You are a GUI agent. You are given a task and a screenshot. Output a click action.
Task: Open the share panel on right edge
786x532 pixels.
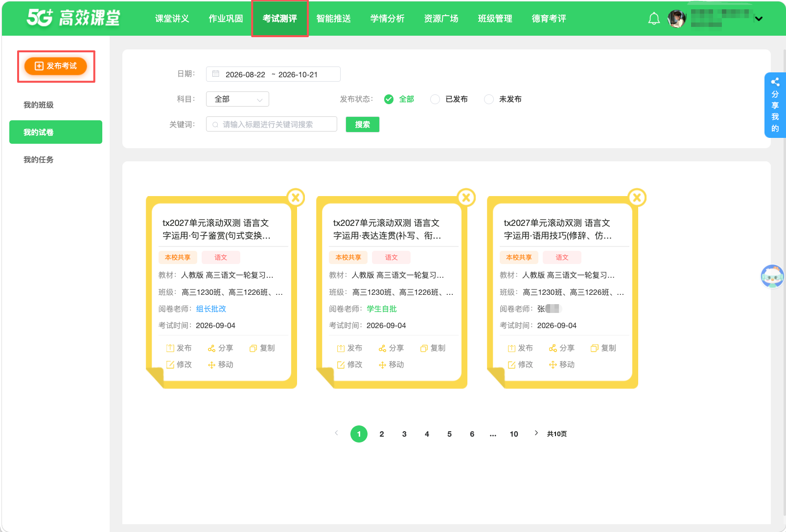point(775,105)
